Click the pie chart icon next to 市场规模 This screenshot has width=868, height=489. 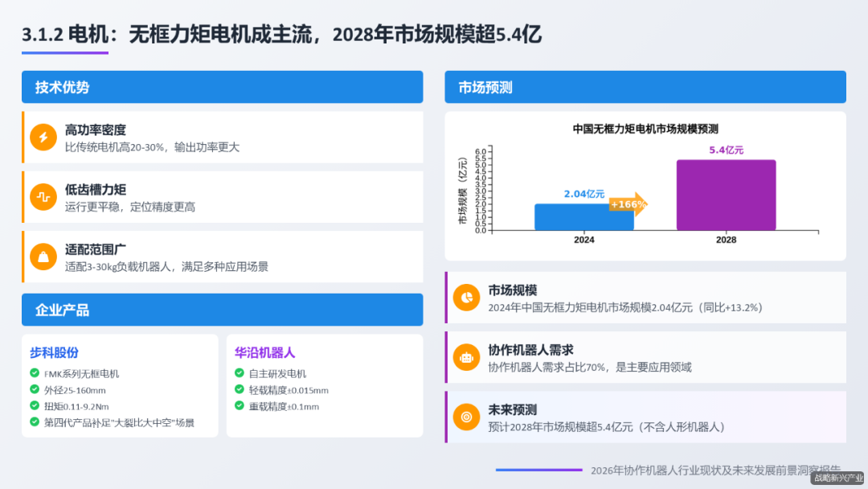(469, 298)
